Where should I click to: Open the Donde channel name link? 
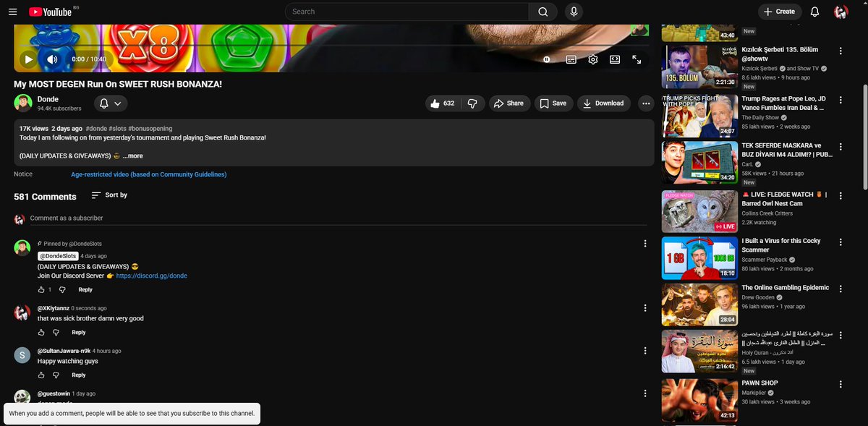[48, 99]
